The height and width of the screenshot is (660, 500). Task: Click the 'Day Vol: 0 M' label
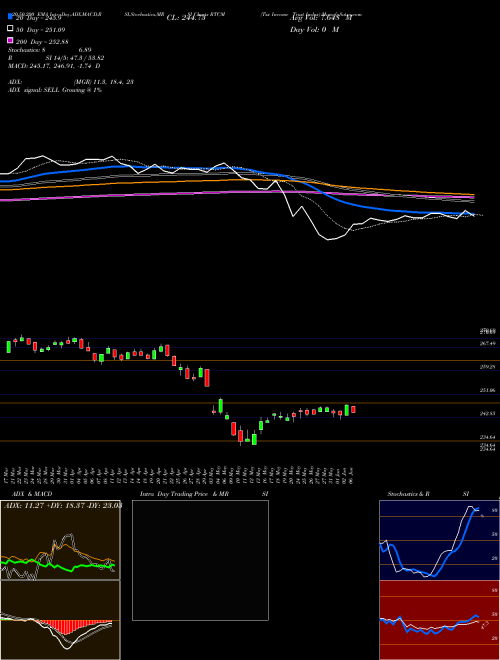(x=314, y=29)
